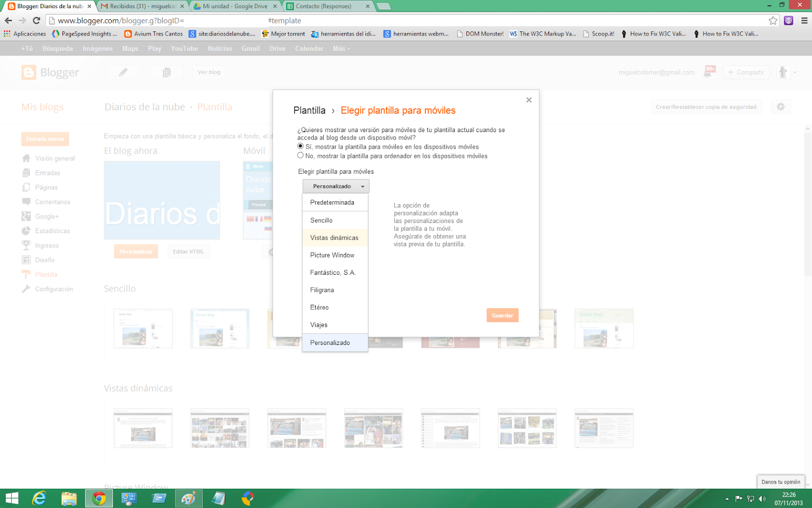Viewport: 812px width, 508px height.
Task: Choose Picture Window from the list
Action: click(x=335, y=255)
